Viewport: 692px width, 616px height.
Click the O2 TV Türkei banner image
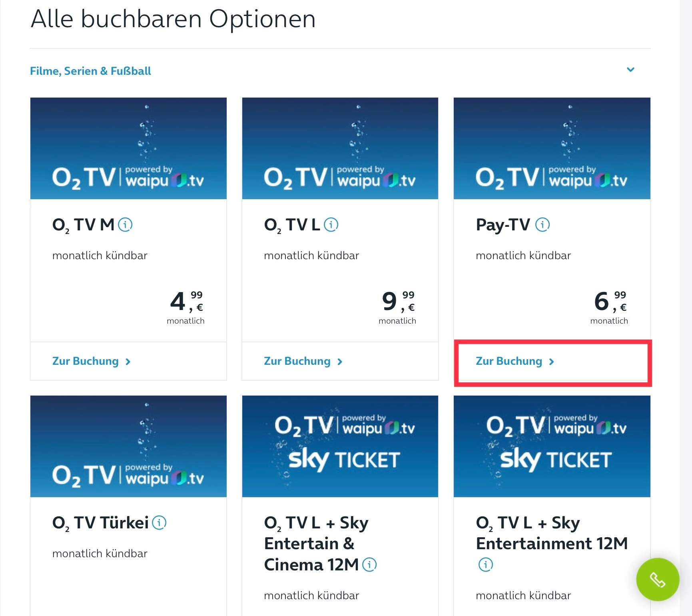[128, 446]
